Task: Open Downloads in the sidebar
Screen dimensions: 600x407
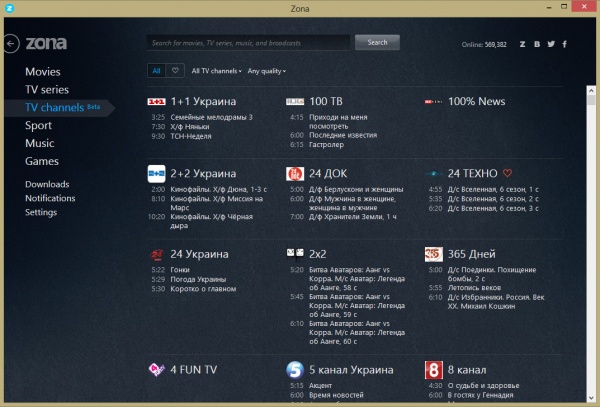Action: (47, 184)
